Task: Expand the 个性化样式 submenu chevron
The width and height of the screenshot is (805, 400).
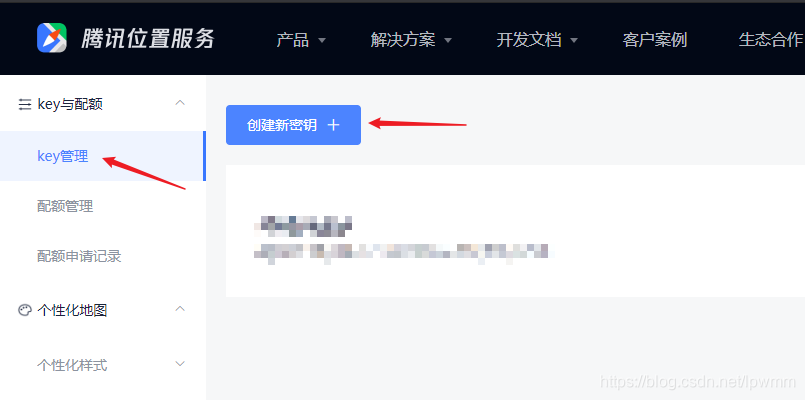Action: [180, 364]
